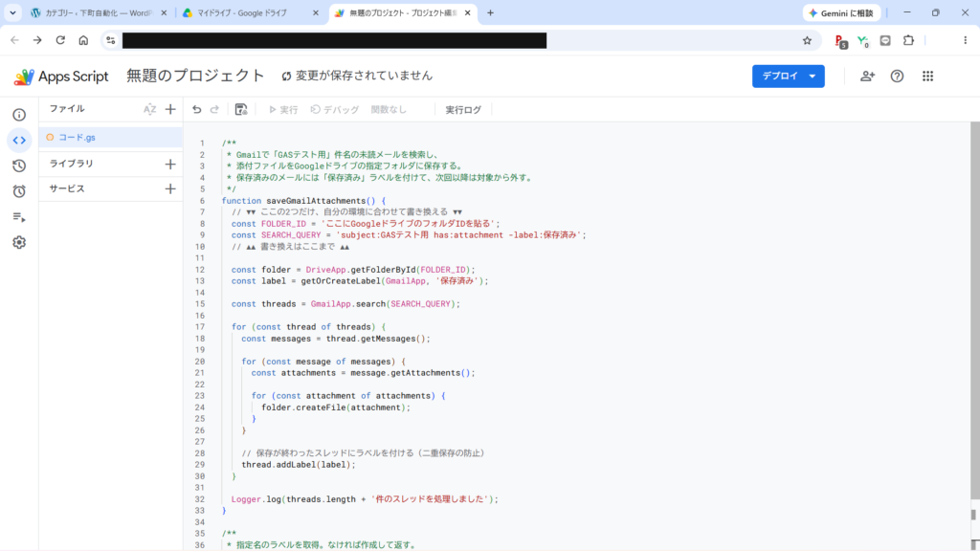Viewport: 980px width, 551px height.
Task: Select the コード.gs file
Action: [111, 138]
